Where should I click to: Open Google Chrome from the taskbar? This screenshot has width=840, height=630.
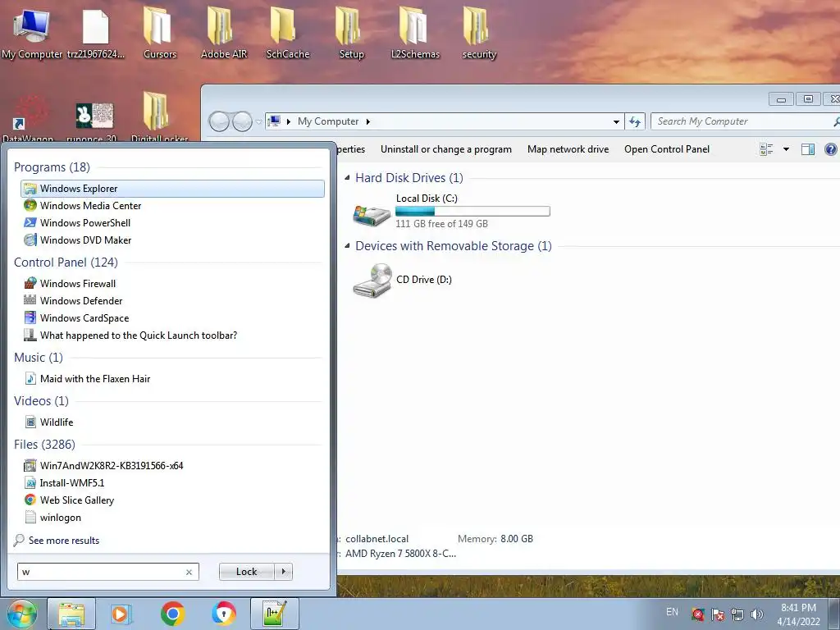pyautogui.click(x=172, y=614)
